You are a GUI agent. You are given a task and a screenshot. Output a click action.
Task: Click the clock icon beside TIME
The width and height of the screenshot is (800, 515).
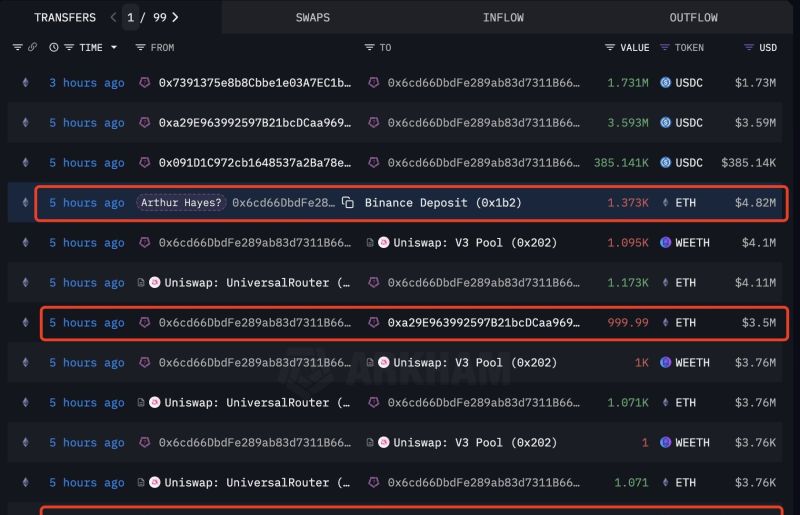click(54, 47)
